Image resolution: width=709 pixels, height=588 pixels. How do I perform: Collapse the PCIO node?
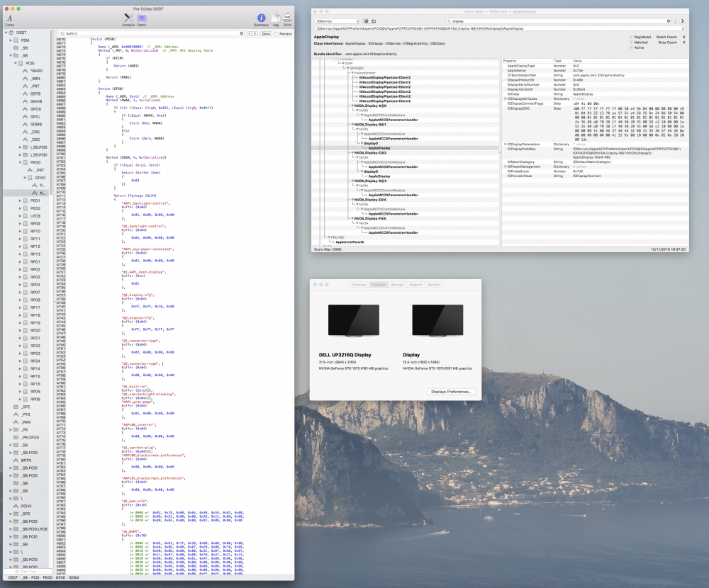point(16,63)
